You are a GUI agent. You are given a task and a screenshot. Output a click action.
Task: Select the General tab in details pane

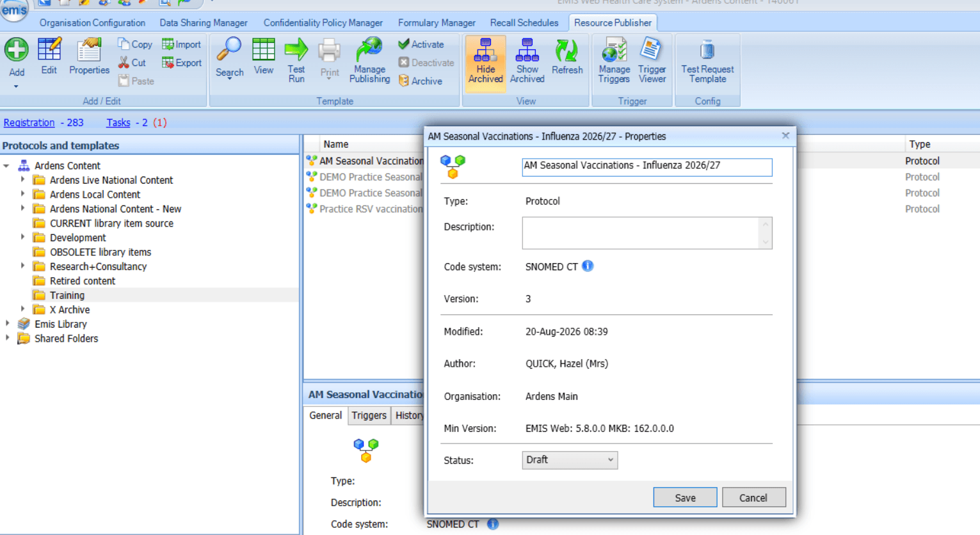tap(325, 415)
